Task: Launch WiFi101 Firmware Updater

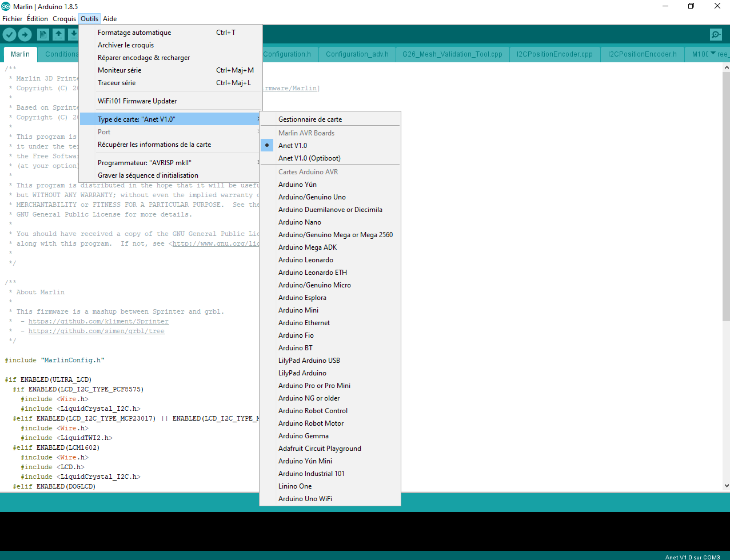Action: coord(170,101)
